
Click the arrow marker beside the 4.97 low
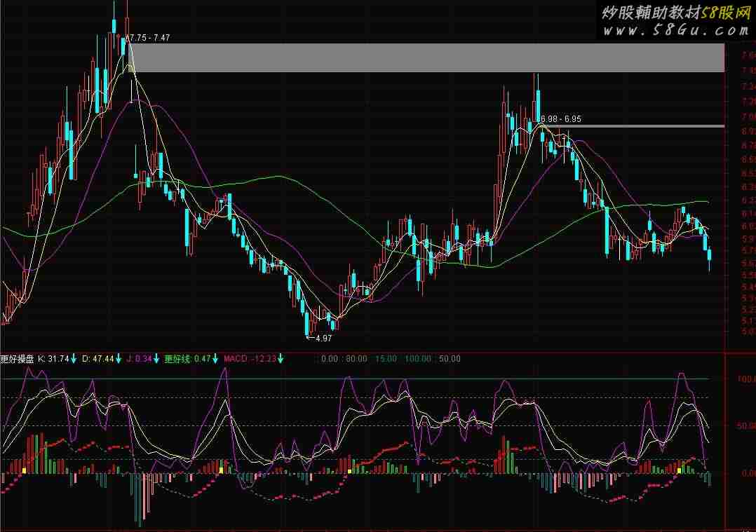coord(311,338)
